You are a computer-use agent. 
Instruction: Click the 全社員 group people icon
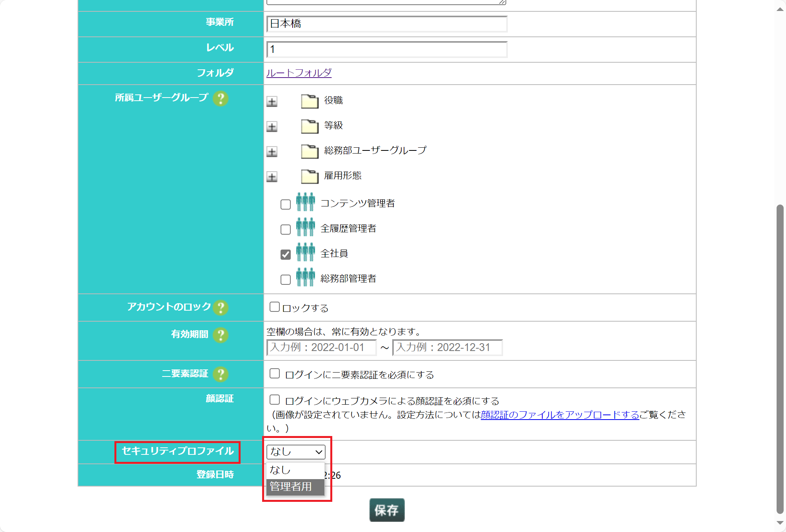click(x=305, y=252)
